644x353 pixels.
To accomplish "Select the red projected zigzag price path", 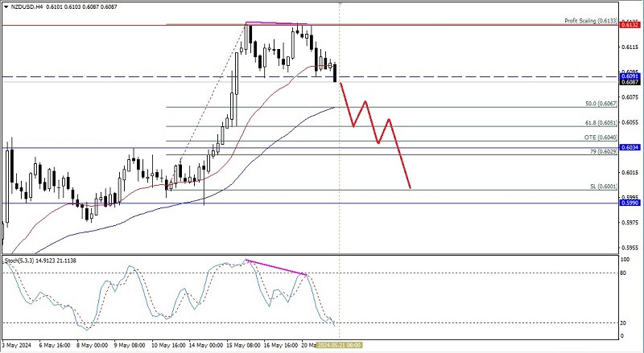I will [375, 135].
